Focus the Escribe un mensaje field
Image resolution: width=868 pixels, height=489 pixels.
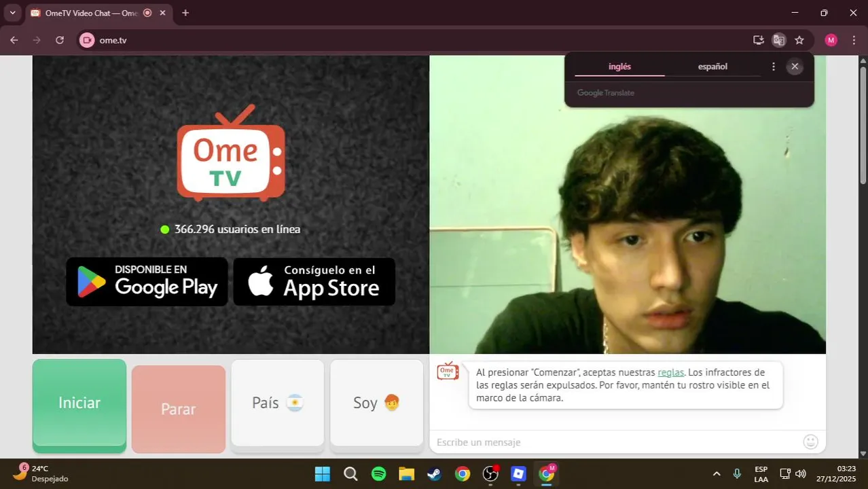click(617, 442)
